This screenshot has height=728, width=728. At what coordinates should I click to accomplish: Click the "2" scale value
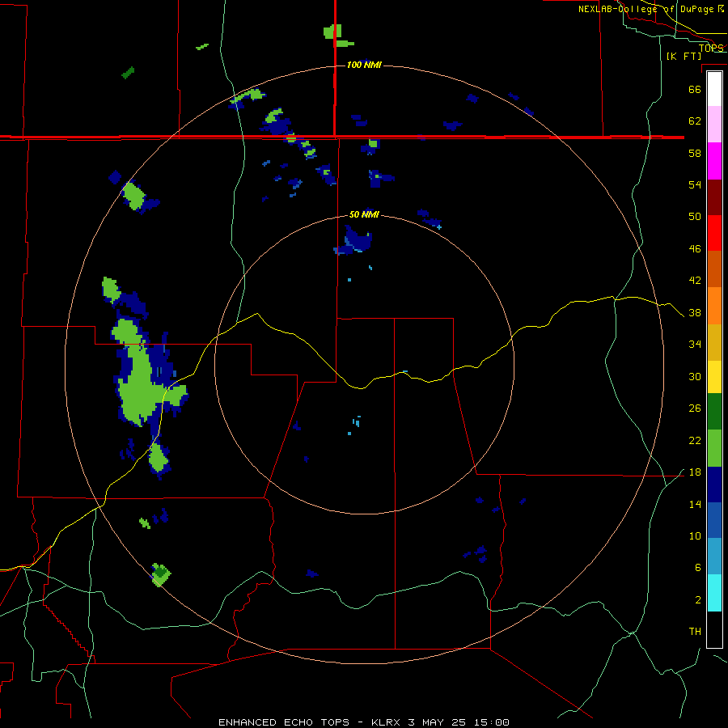(x=698, y=599)
